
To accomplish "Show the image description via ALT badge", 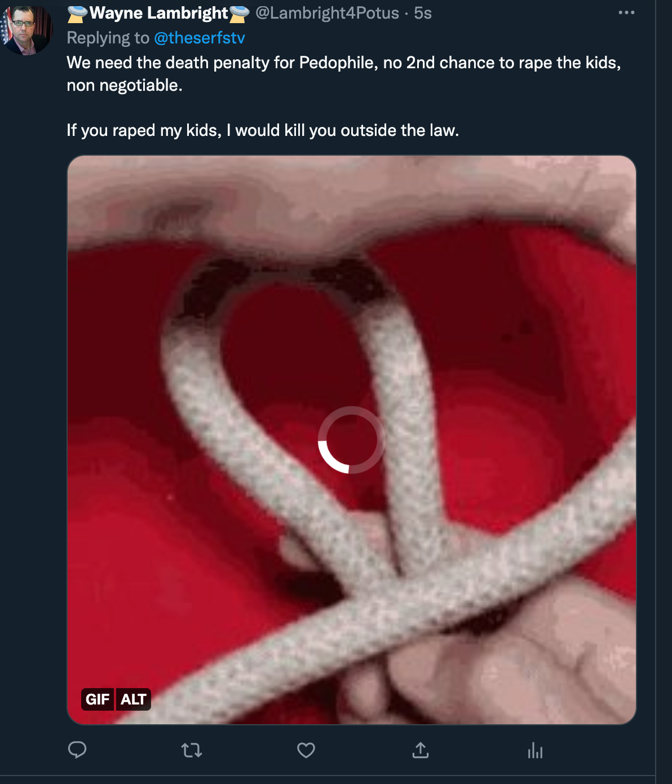I will (x=134, y=699).
